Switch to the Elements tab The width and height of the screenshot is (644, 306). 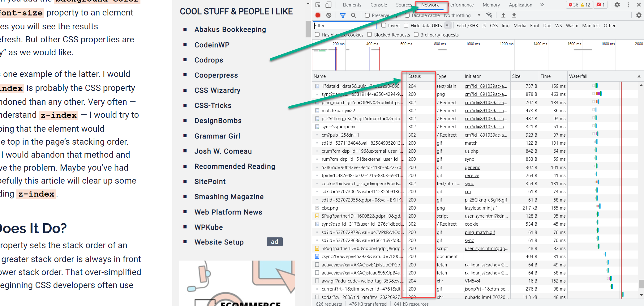pos(352,5)
